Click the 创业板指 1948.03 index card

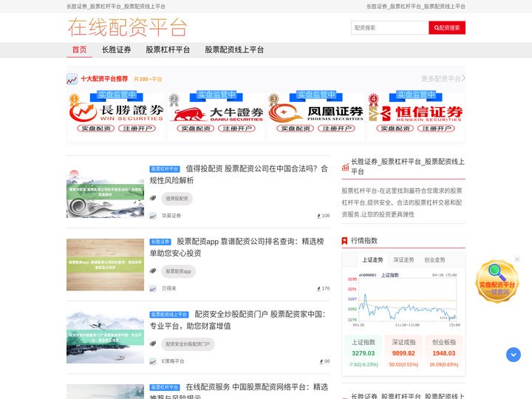444,352
